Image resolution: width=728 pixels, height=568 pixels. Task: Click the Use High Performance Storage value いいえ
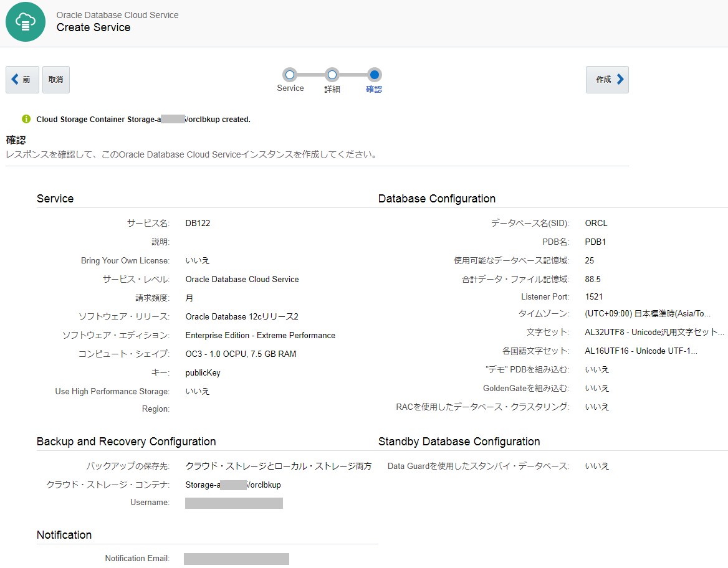(x=198, y=392)
